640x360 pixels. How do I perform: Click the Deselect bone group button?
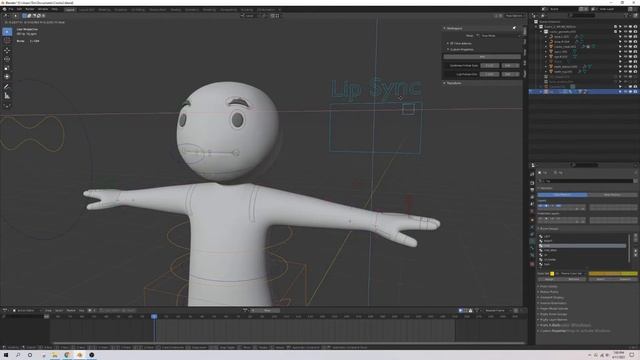[625, 279]
